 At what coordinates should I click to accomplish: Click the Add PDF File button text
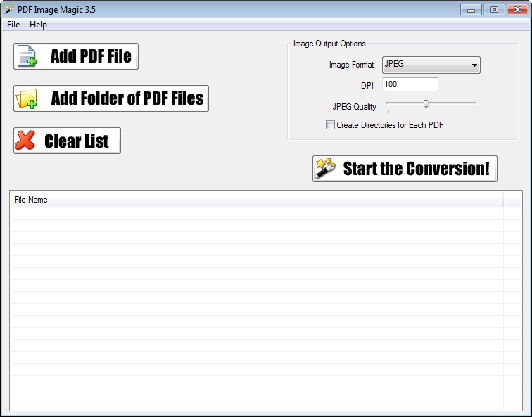91,56
